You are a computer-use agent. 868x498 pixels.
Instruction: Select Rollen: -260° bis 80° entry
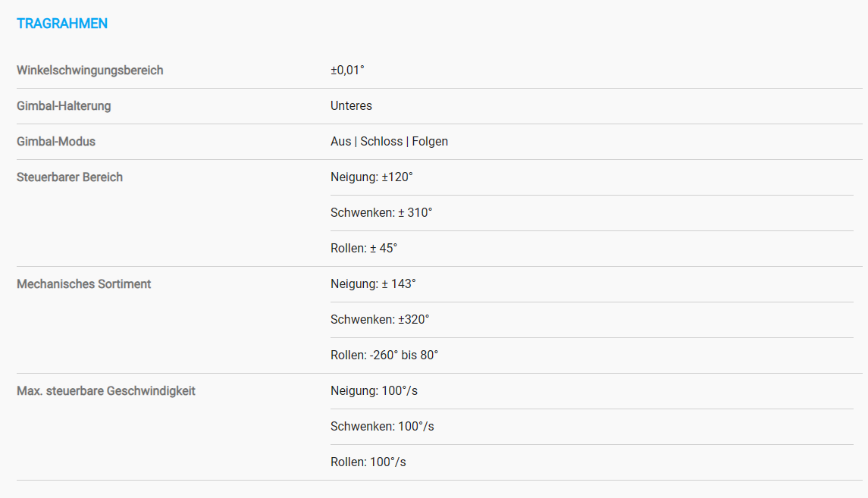(x=384, y=355)
